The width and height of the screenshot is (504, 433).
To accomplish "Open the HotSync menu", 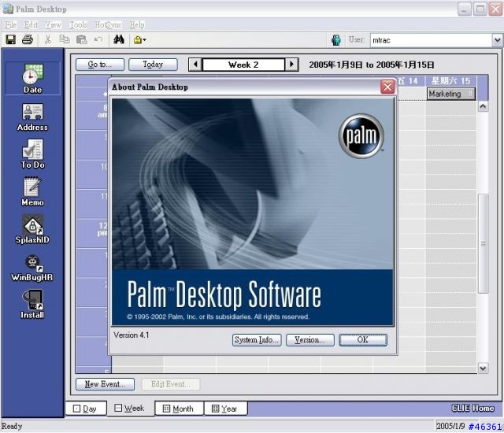I will click(108, 24).
